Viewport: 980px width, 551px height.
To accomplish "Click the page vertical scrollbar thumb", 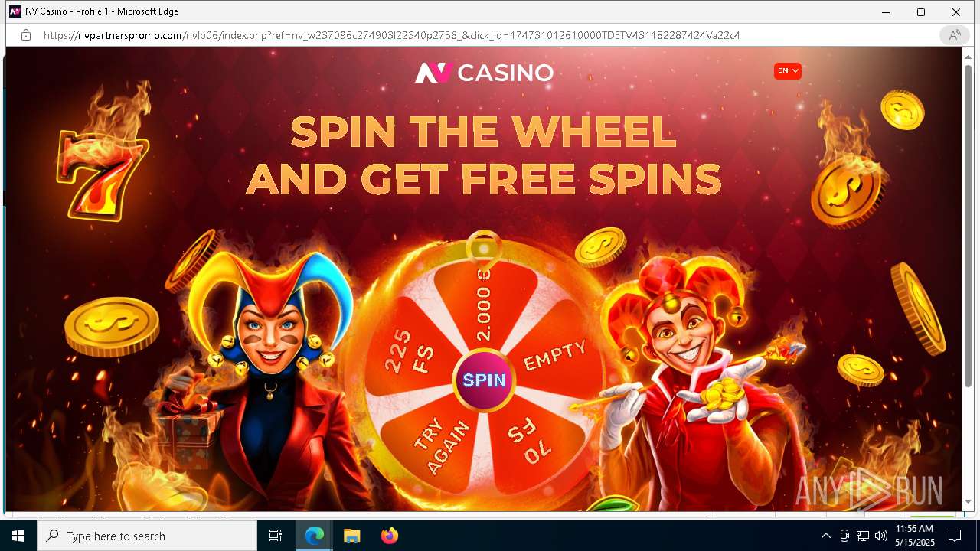I will tap(968, 226).
